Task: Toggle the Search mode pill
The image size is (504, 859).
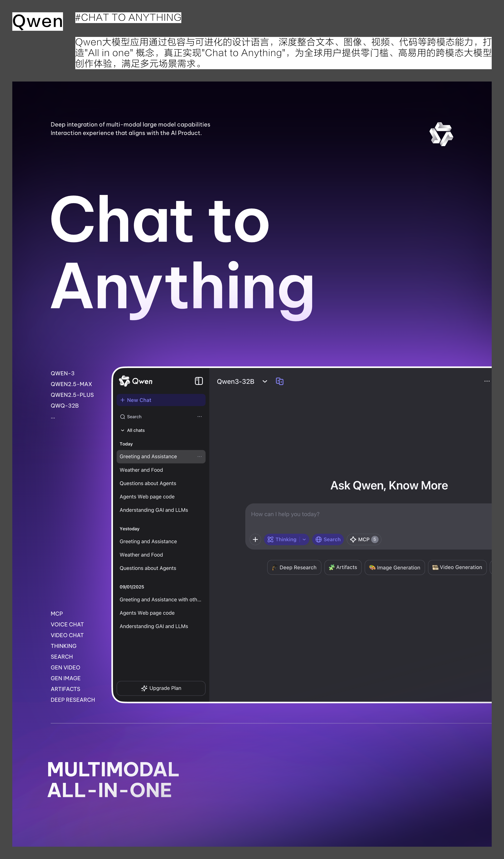Action: pyautogui.click(x=328, y=539)
